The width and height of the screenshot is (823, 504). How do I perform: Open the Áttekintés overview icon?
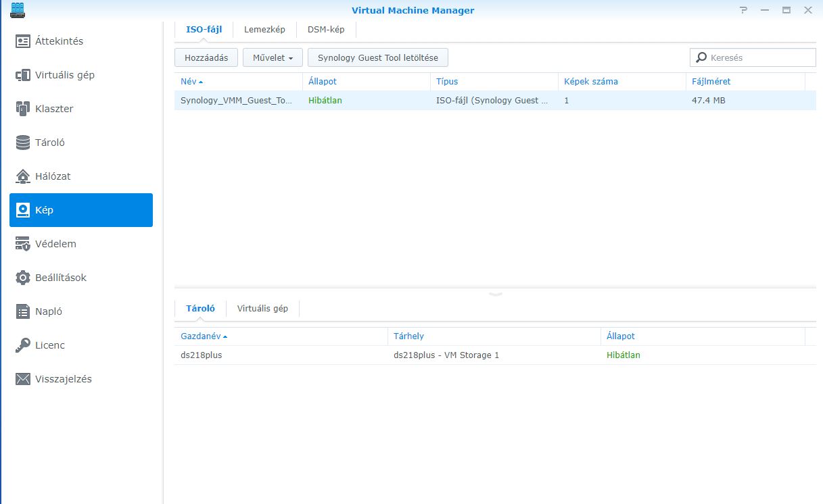[23, 41]
